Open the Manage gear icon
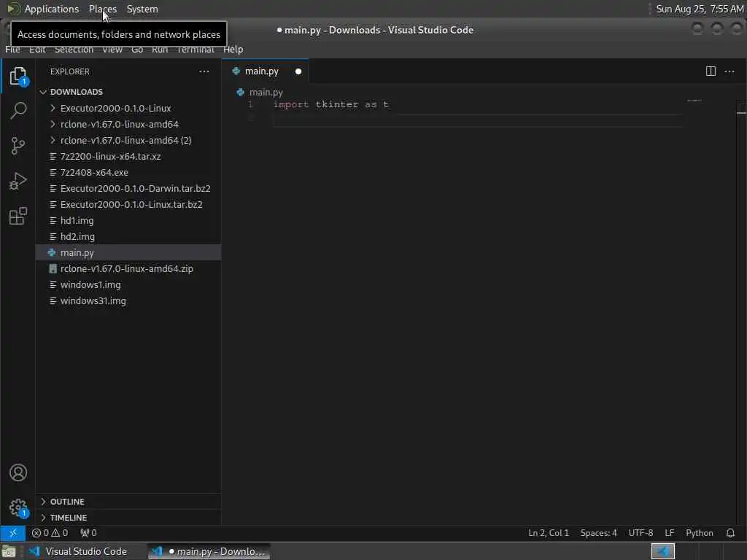 tap(18, 507)
